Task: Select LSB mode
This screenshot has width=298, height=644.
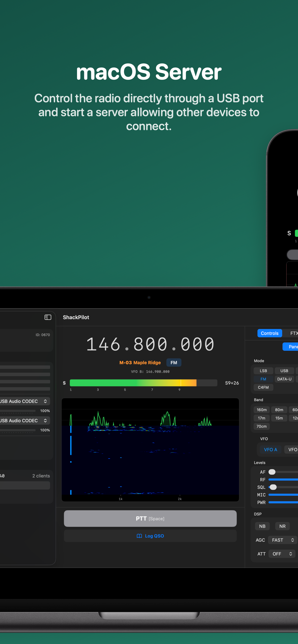Action: point(263,371)
